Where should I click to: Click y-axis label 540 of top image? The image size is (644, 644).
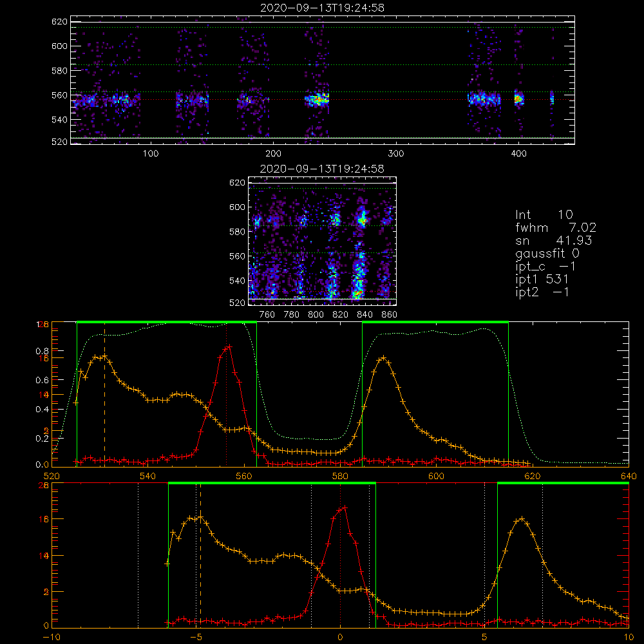59,120
